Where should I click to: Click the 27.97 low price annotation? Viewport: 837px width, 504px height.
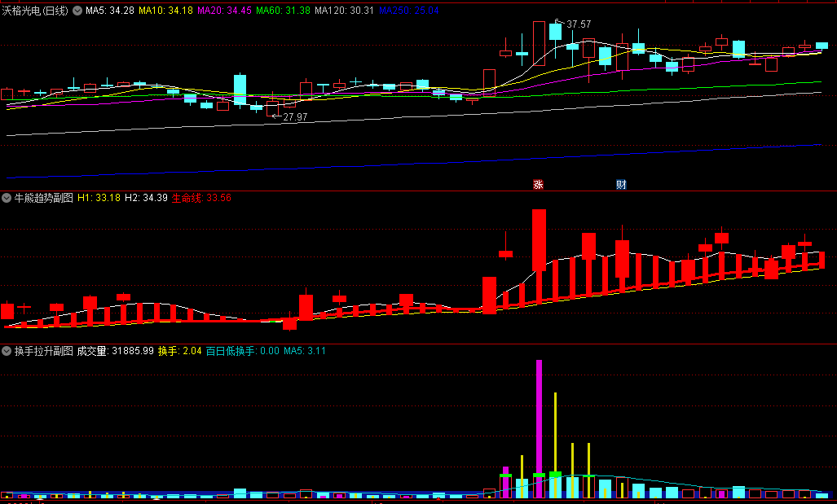[x=295, y=117]
